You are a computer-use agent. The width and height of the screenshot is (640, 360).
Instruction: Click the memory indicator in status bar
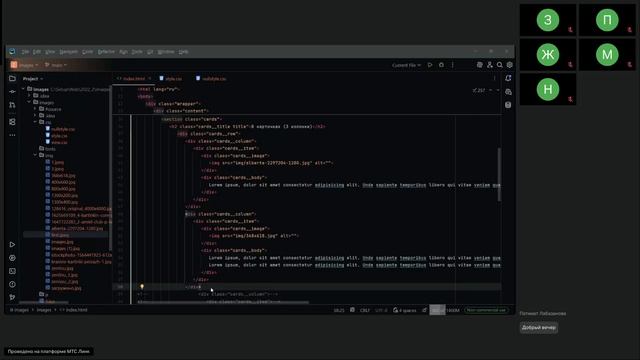tap(445, 310)
